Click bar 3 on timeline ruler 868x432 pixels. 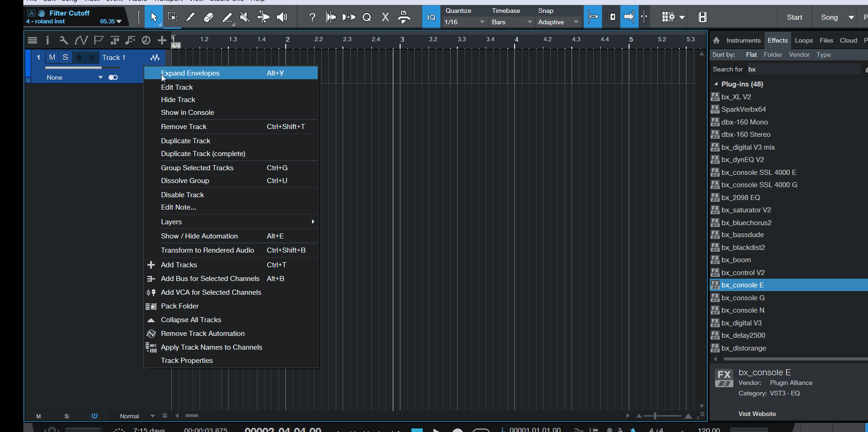pos(401,40)
